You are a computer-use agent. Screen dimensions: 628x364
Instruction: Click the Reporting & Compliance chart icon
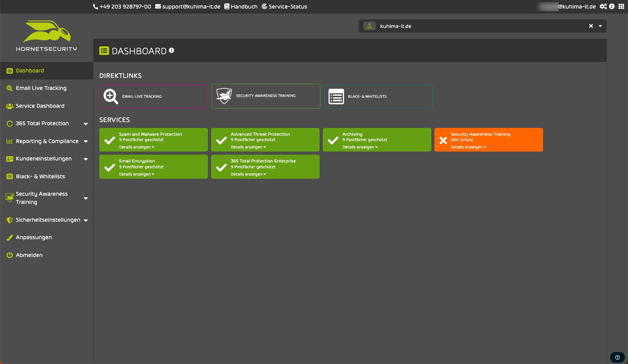(x=10, y=141)
